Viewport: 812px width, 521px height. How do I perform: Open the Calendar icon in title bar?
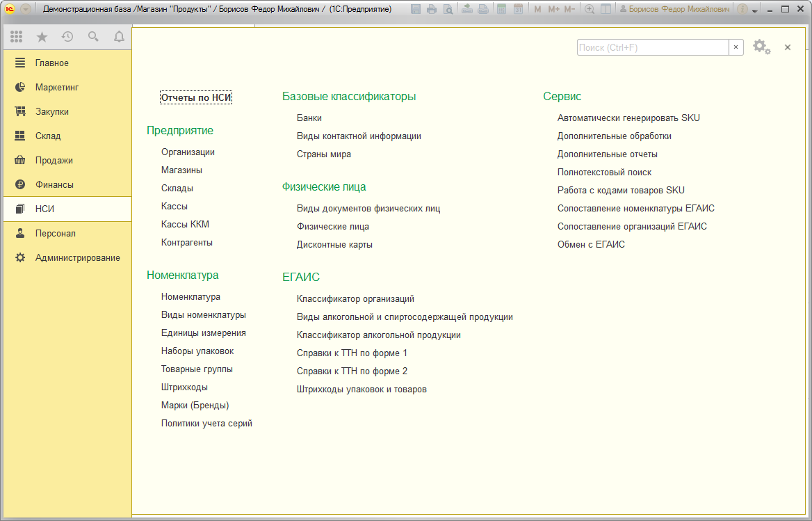[x=518, y=9]
